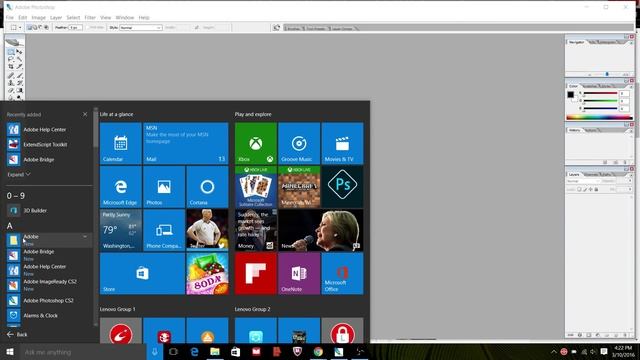Open the Photoshop Window menu
Image resolution: width=640 pixels, height=360 pixels.
coord(124,18)
